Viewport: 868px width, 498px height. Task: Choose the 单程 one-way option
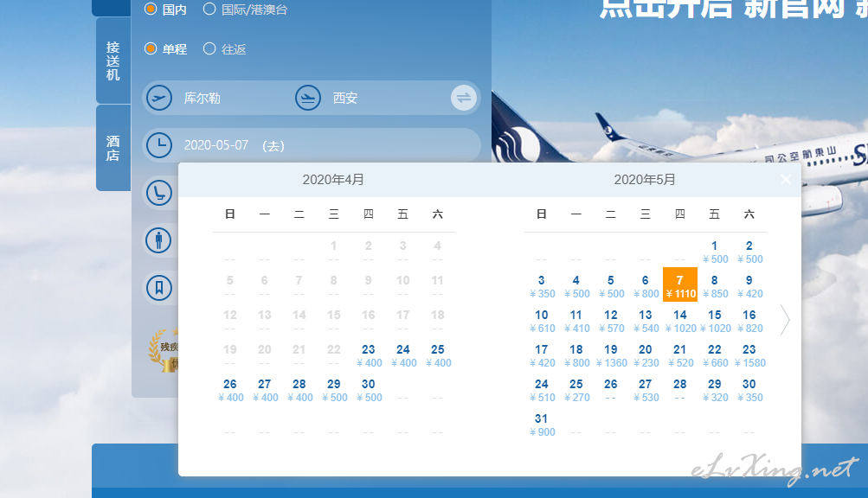coord(151,48)
